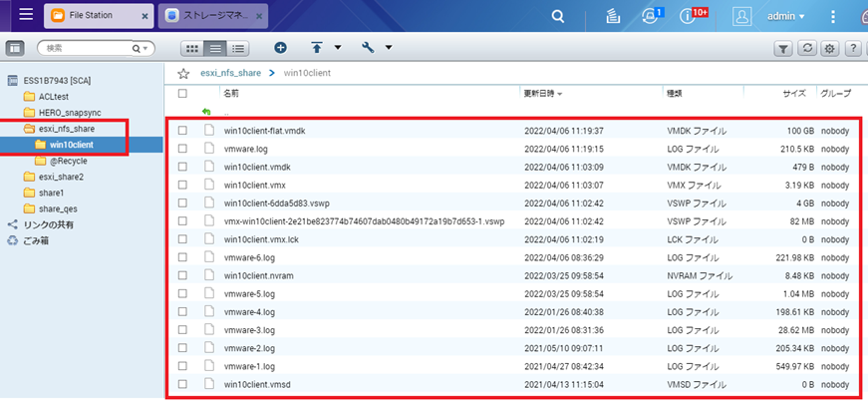Expand the upload arrow dropdown

[338, 48]
